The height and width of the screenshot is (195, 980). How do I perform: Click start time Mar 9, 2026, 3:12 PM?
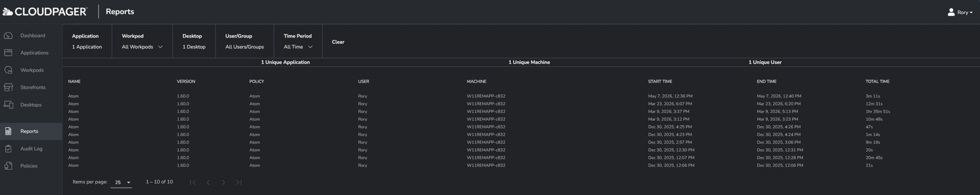coord(669,119)
